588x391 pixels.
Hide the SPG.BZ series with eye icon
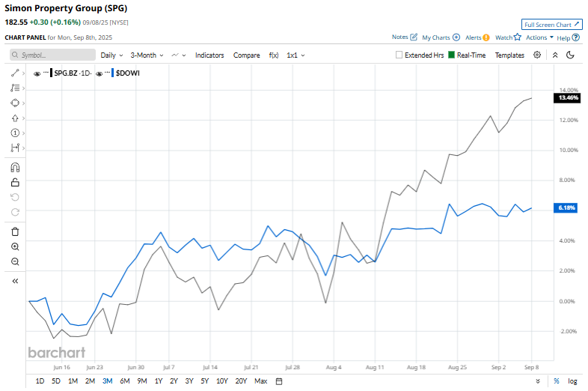coord(37,73)
